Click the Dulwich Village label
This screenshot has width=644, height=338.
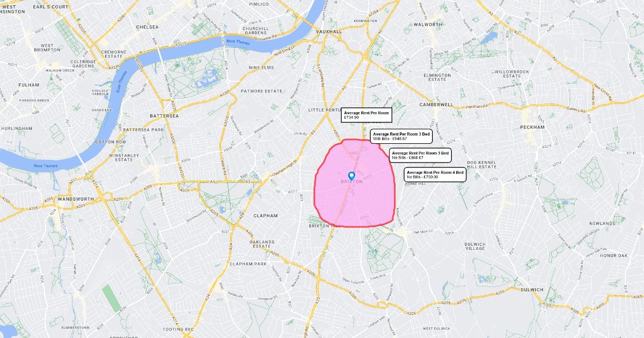click(475, 246)
